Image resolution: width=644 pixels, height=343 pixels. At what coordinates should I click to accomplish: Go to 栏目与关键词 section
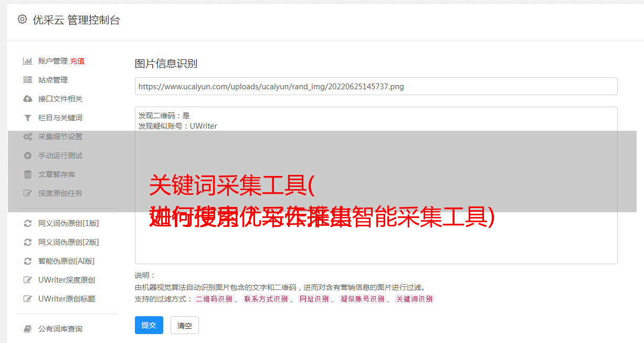tap(60, 118)
